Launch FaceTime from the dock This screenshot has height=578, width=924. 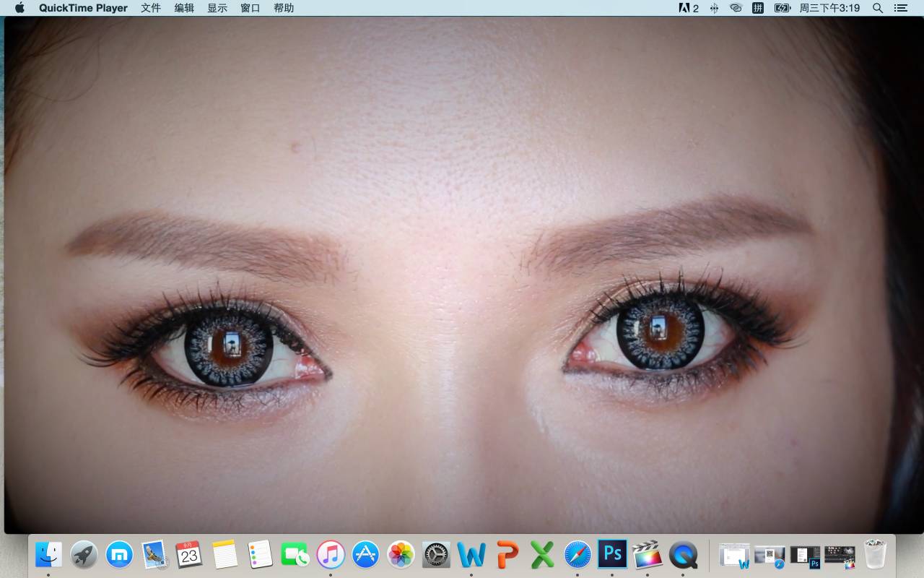[x=295, y=555]
